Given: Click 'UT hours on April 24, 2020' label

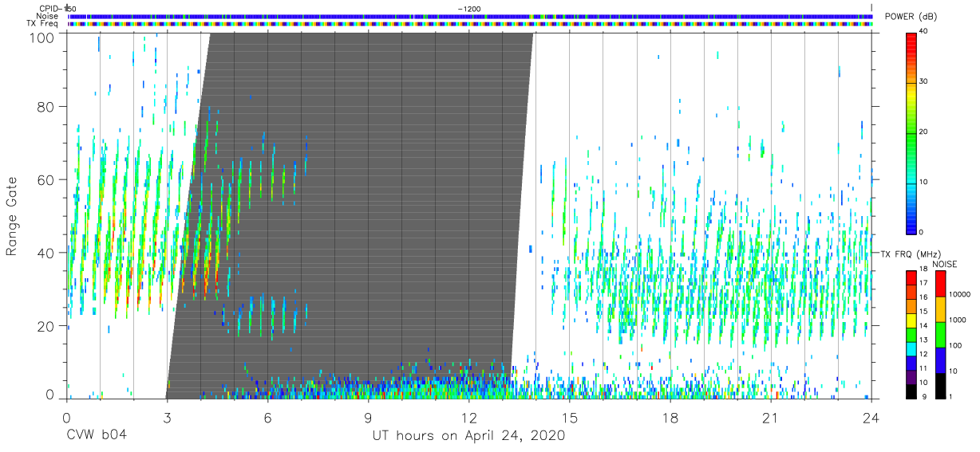Looking at the screenshot, I should (468, 436).
